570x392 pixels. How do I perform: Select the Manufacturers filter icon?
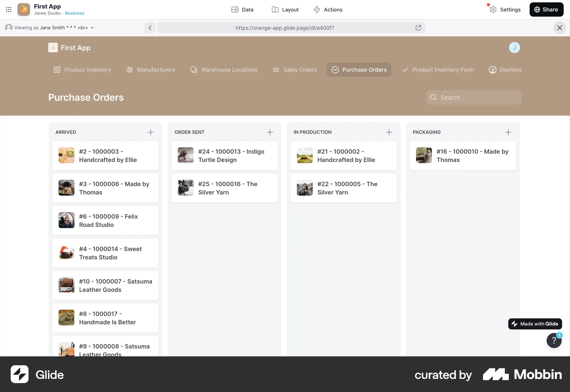pos(129,69)
